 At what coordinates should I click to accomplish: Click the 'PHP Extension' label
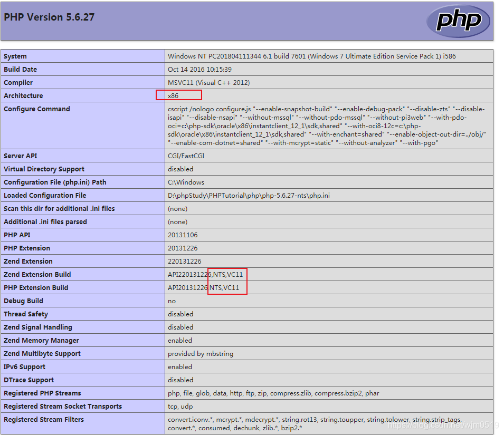coord(27,248)
